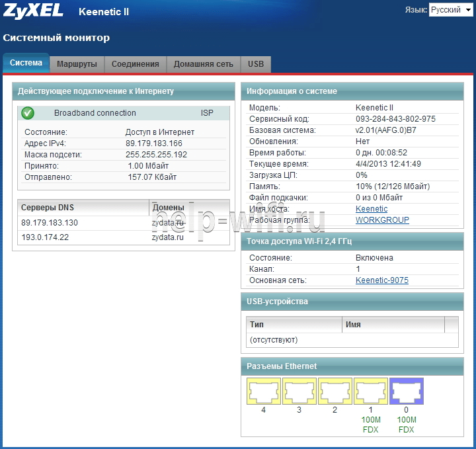Click the Точка доступа Wi-Fi 2,4 ГГц header
This screenshot has width=476, height=449.
pos(352,241)
